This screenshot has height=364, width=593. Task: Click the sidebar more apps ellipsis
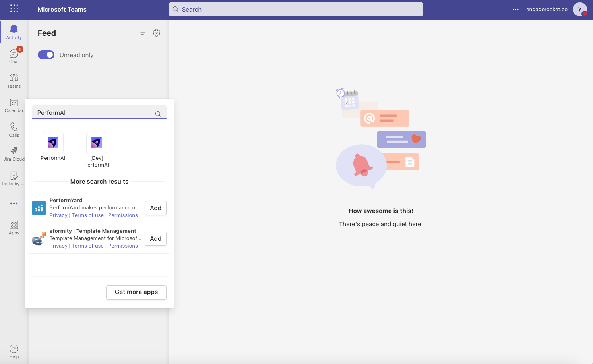[x=14, y=203]
